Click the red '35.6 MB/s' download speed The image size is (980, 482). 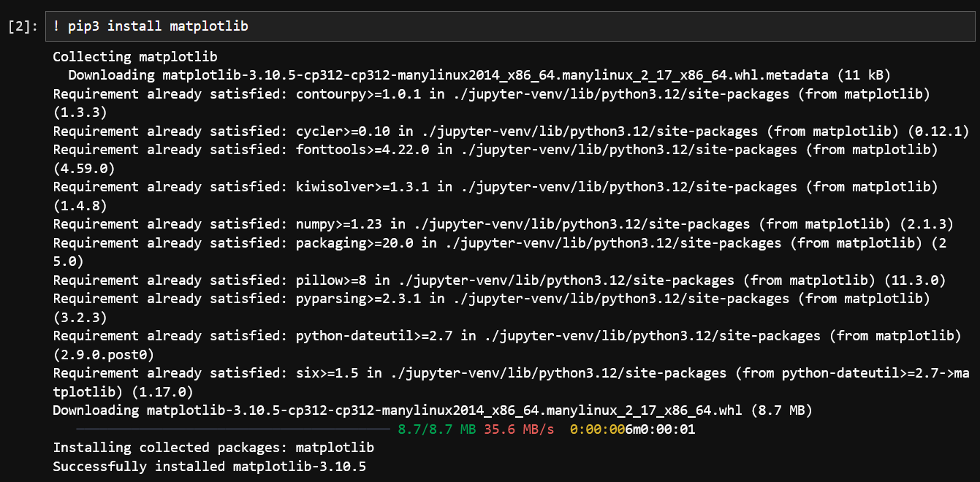point(518,429)
